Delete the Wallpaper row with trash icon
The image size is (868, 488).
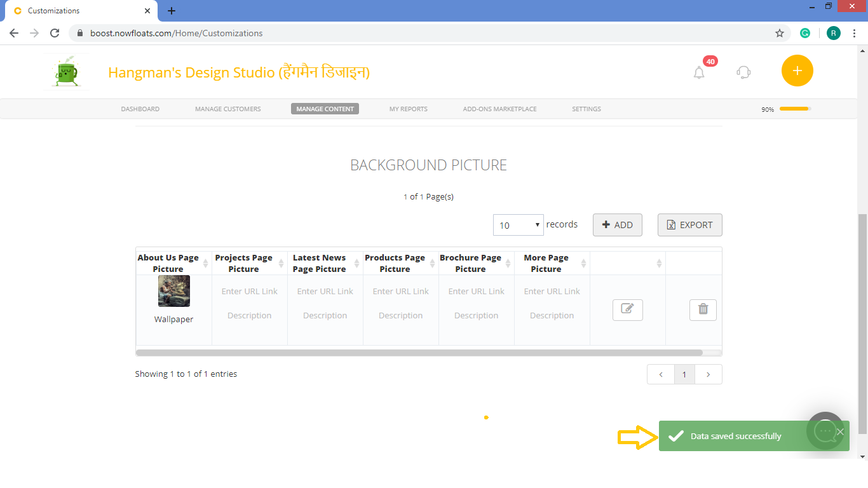click(x=703, y=309)
